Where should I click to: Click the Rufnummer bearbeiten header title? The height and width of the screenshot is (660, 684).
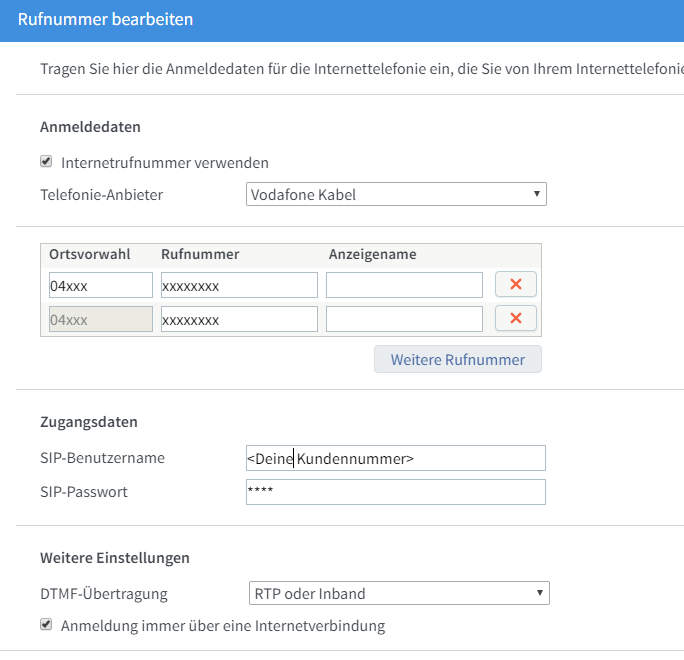pos(105,19)
